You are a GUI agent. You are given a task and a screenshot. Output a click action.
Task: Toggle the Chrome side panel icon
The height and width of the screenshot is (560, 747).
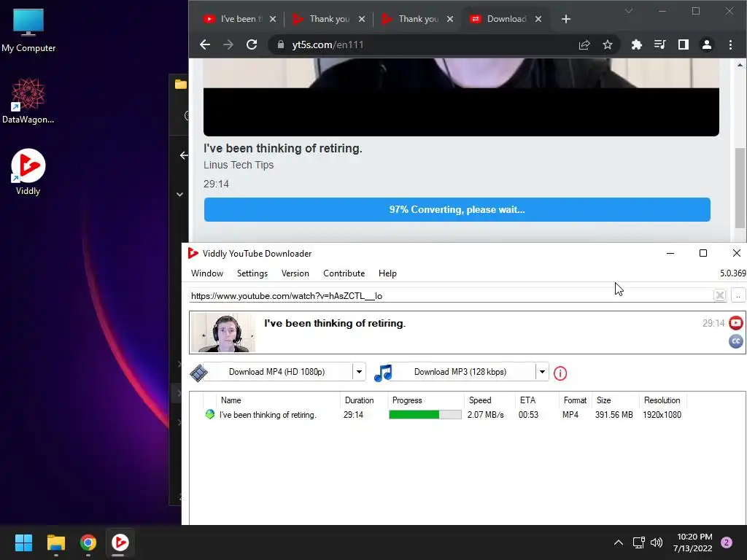click(x=683, y=44)
